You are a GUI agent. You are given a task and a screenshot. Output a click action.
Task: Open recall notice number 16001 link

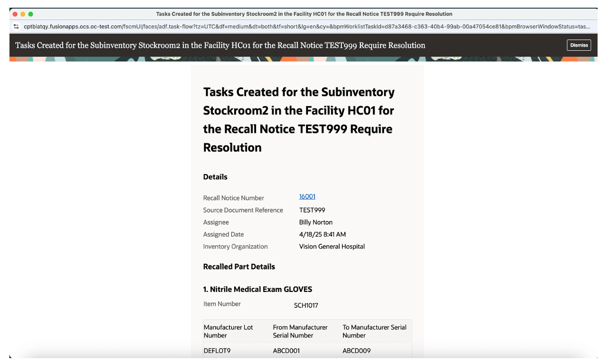(x=307, y=196)
